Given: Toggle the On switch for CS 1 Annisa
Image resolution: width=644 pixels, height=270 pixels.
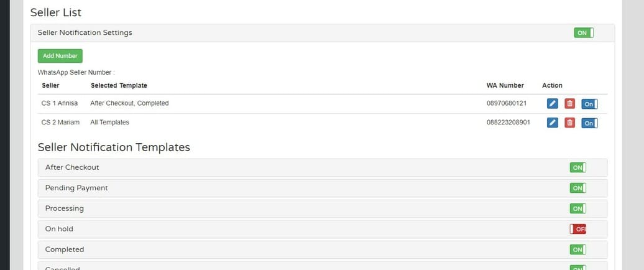Looking at the screenshot, I should (x=589, y=104).
